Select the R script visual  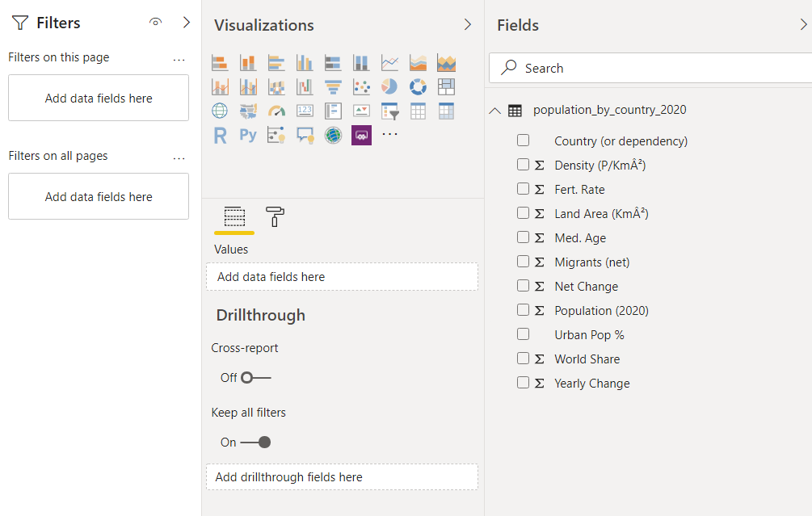click(220, 135)
